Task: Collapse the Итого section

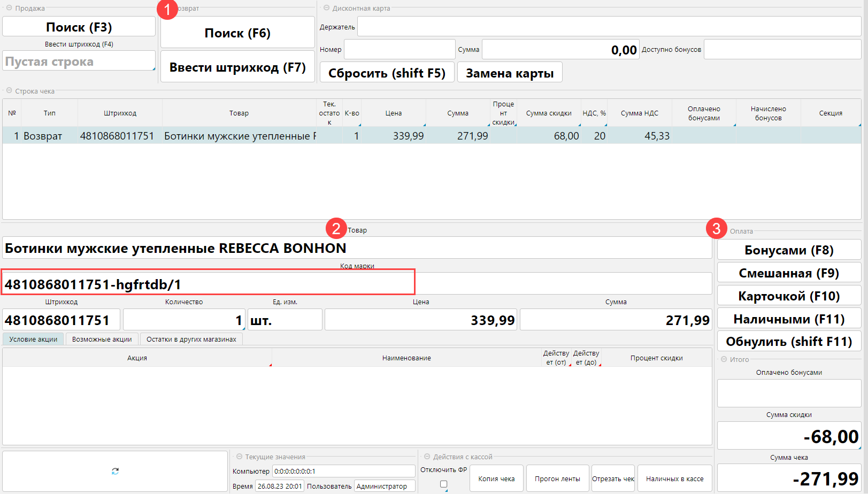Action: point(724,359)
